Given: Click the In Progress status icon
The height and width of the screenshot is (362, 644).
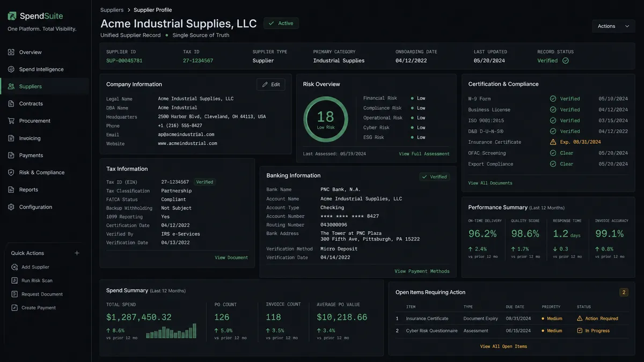Looking at the screenshot, I should pyautogui.click(x=580, y=331).
